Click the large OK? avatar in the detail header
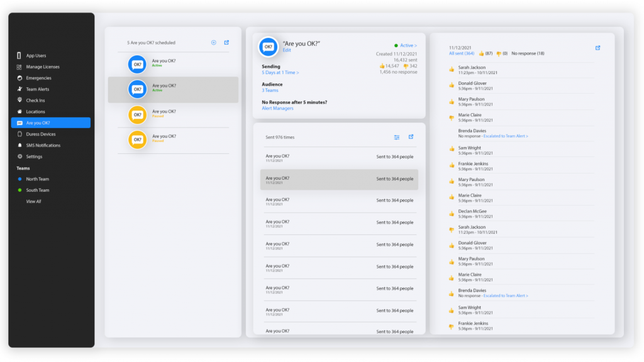Image resolution: width=644 pixels, height=362 pixels. click(x=268, y=47)
